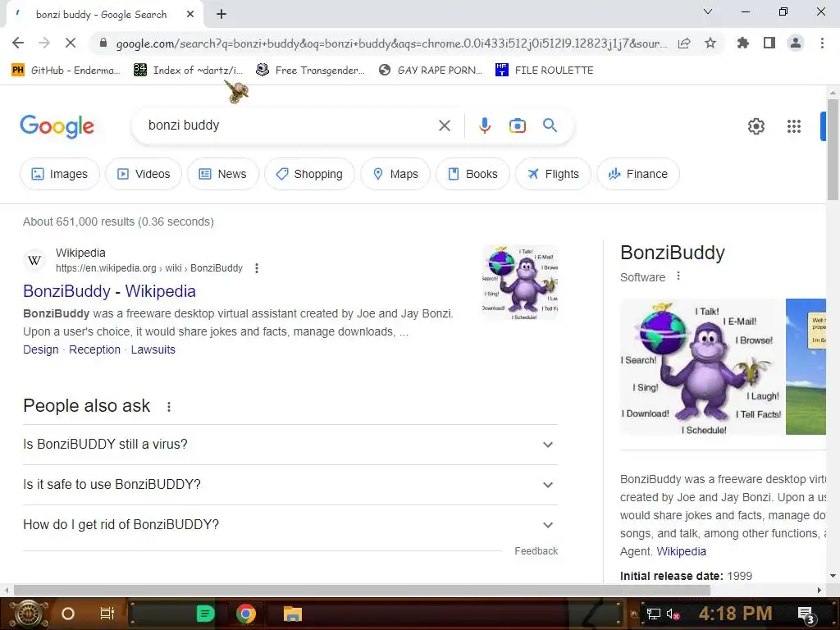Screen dimensions: 840x630
Task: Click the horizontal page scrollbar
Action: [x=362, y=590]
